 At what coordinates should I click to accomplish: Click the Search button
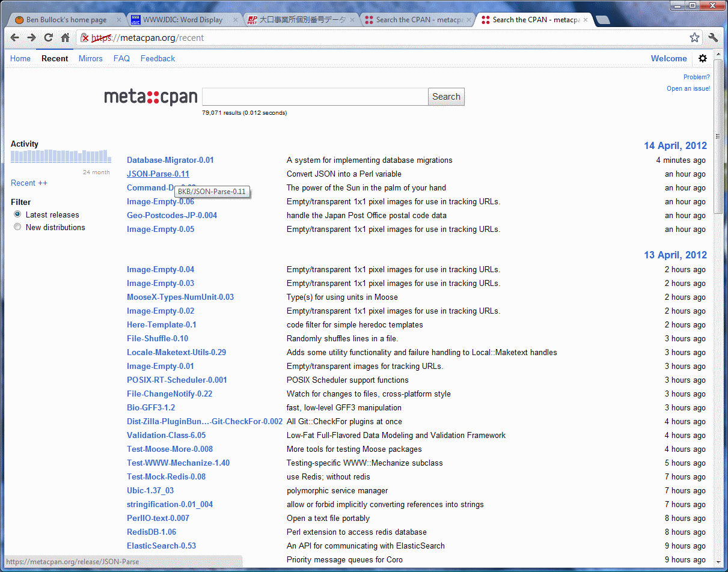point(446,97)
